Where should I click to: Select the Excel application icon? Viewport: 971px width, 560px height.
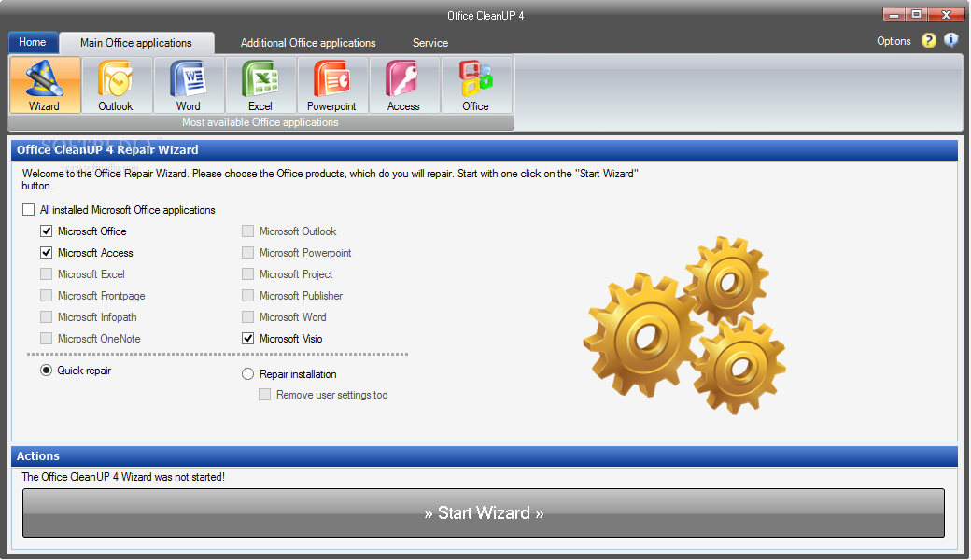tap(260, 85)
